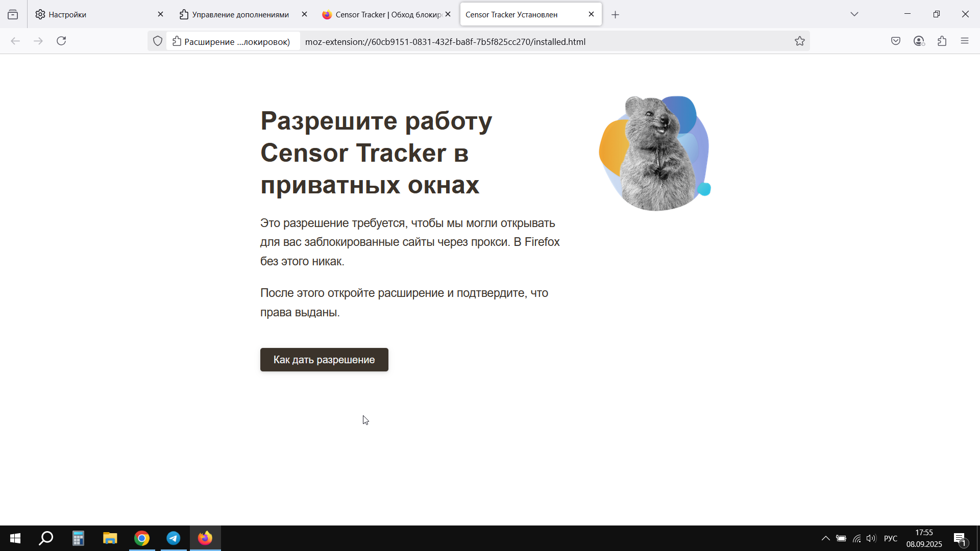Image resolution: width=980 pixels, height=551 pixels.
Task: Open the Firefox application hamburger menu
Action: (965, 41)
